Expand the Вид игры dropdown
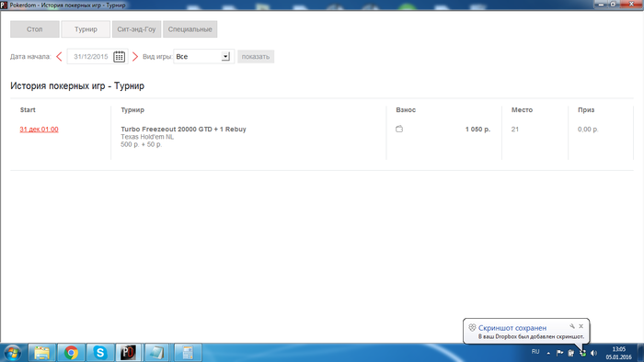 click(x=225, y=57)
